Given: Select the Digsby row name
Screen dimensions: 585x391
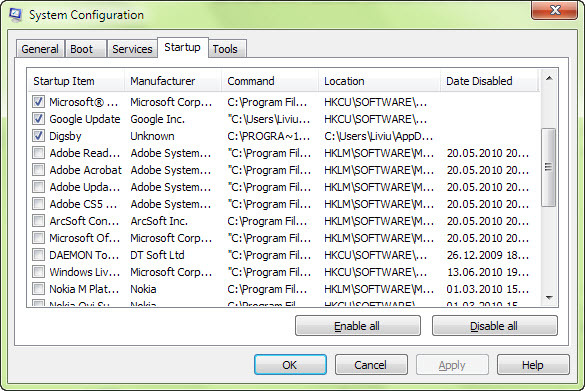Looking at the screenshot, I should (65, 136).
